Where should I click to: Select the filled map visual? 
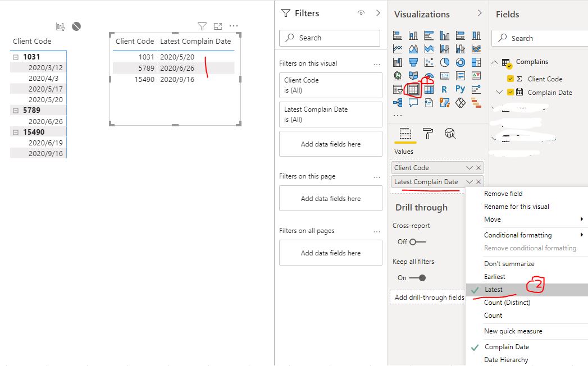413,76
